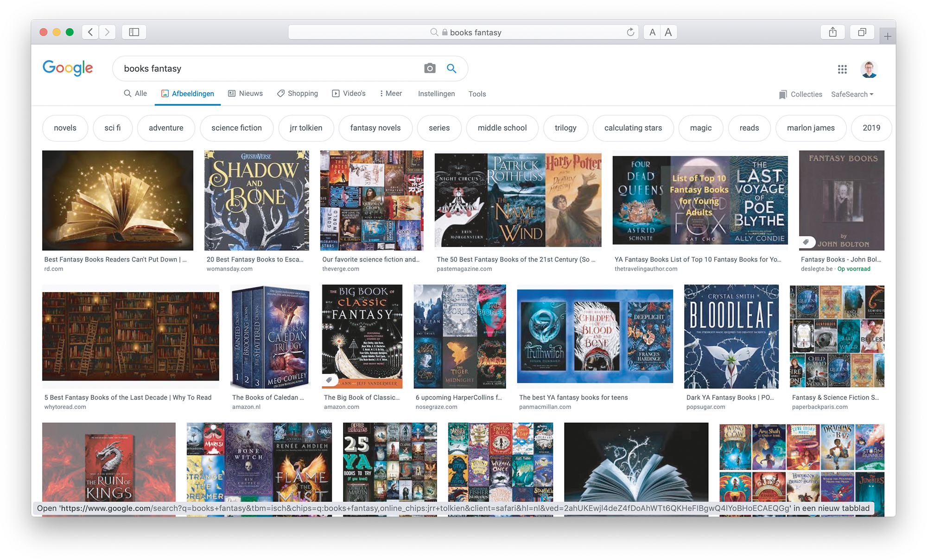Click the tag icon on John Bolton image
This screenshot has width=927, height=560.
pyautogui.click(x=806, y=242)
